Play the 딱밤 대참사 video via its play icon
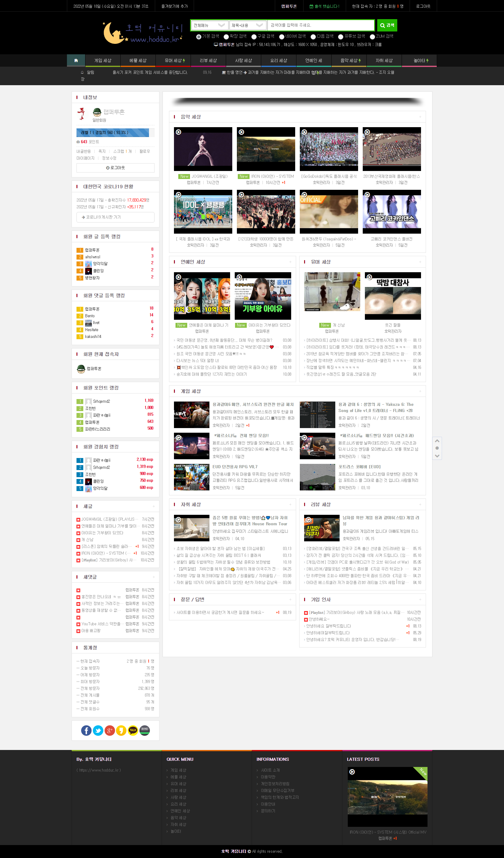The height and width of the screenshot is (858, 504). pos(369,277)
